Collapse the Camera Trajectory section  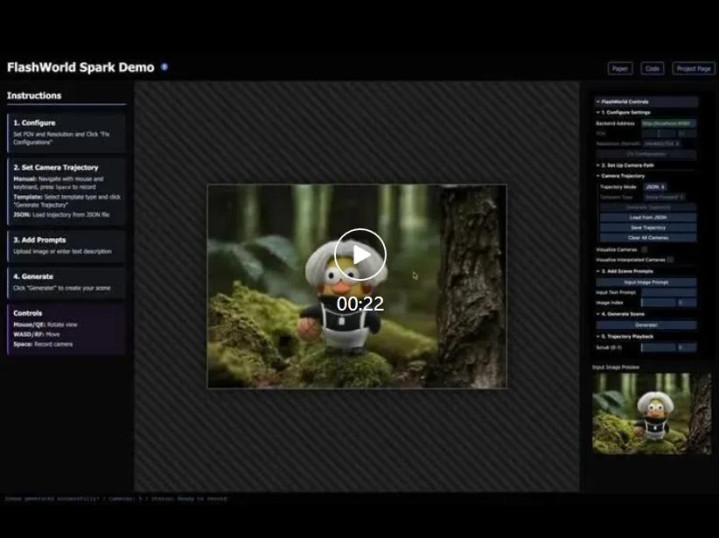point(598,175)
